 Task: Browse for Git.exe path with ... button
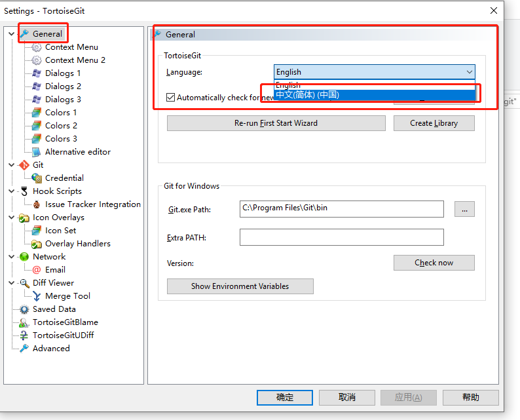464,209
